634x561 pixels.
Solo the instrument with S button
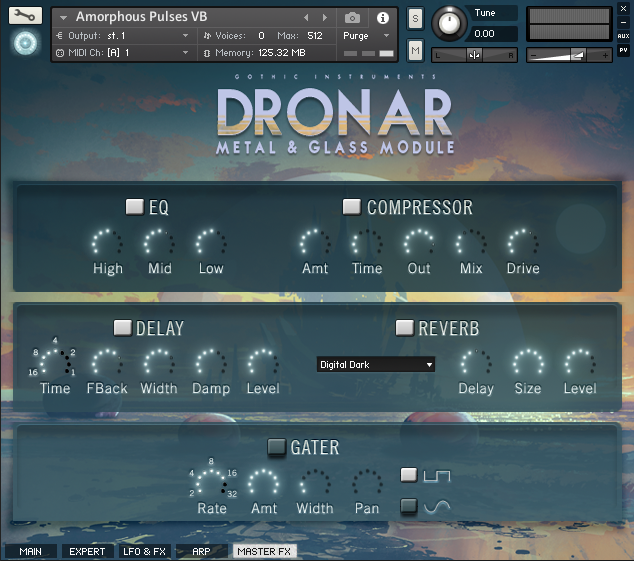click(415, 19)
